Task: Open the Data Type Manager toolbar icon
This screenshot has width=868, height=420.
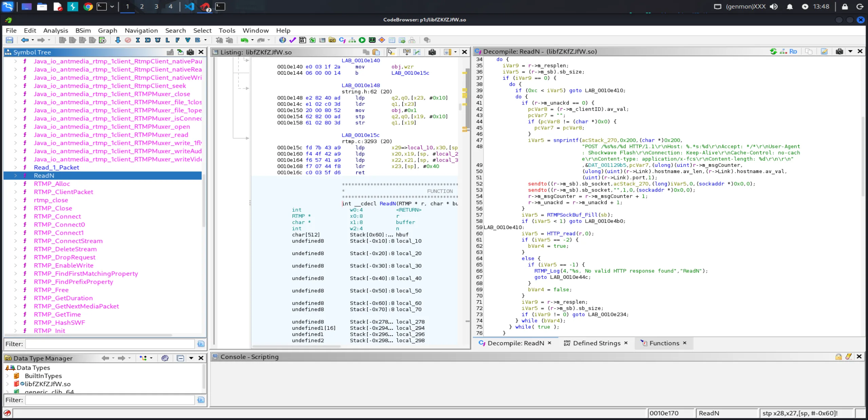Action: tap(332, 40)
